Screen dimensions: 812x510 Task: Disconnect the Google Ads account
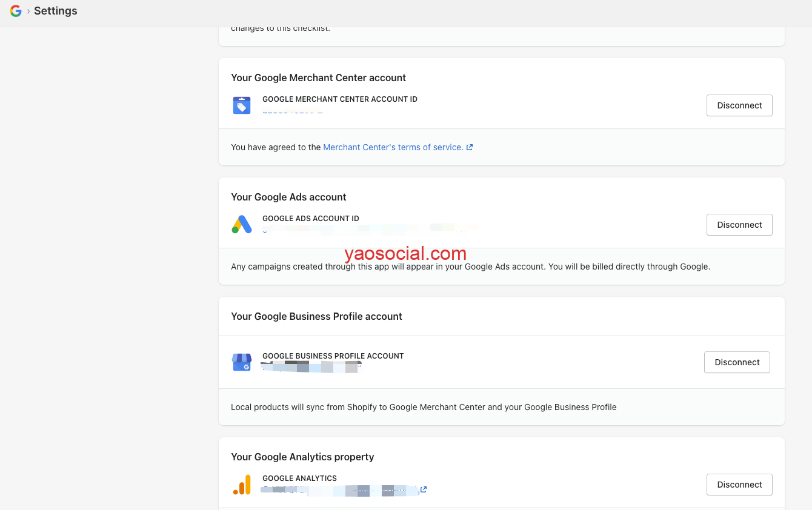739,225
